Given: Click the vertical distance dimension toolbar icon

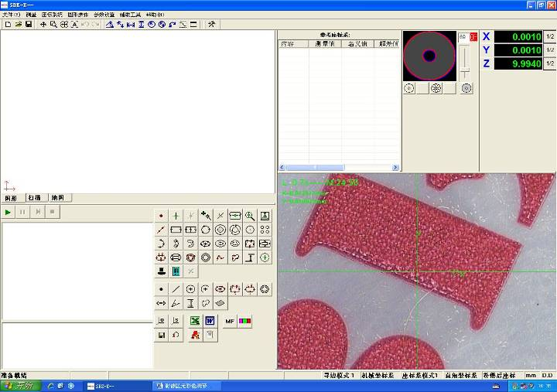Looking at the screenshot, I should [x=141, y=24].
